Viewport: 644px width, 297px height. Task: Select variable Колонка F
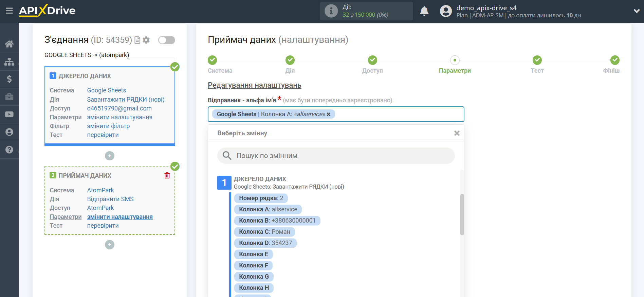(x=253, y=265)
